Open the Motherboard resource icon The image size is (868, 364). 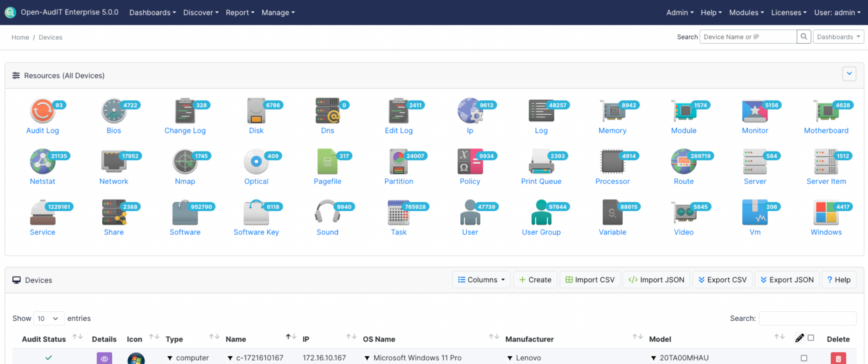click(x=826, y=110)
